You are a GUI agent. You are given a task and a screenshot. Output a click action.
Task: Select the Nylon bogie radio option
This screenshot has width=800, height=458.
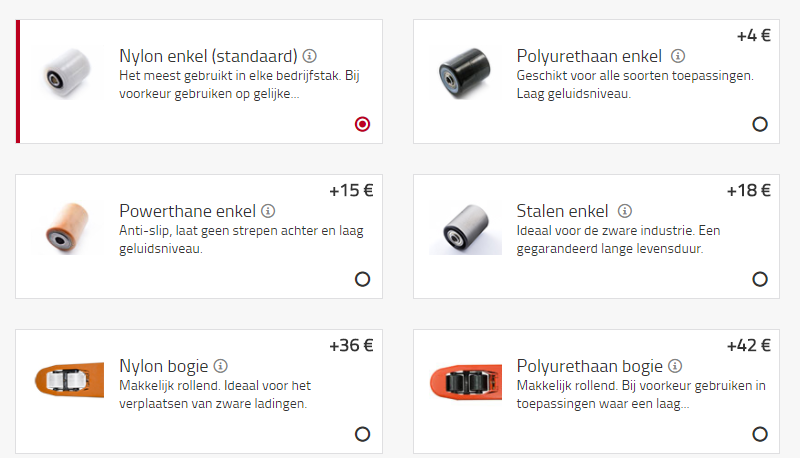coord(362,434)
